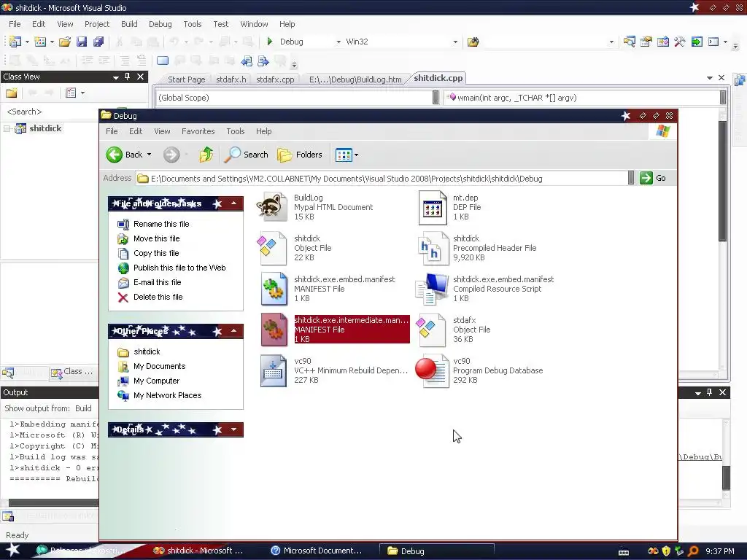The width and height of the screenshot is (747, 560).
Task: Open the star Start button on taskbar
Action: [12, 551]
